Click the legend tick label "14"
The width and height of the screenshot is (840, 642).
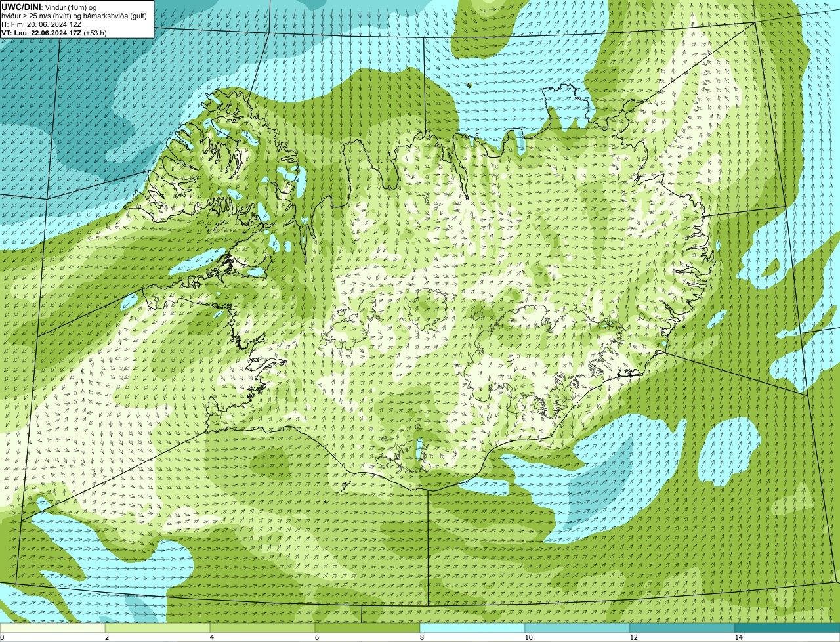[x=738, y=637]
